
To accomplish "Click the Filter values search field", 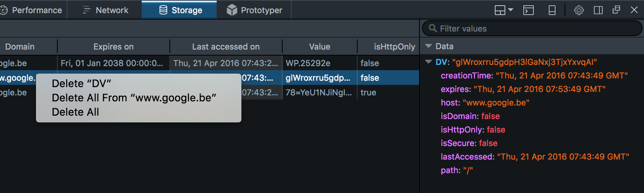I will 532,29.
